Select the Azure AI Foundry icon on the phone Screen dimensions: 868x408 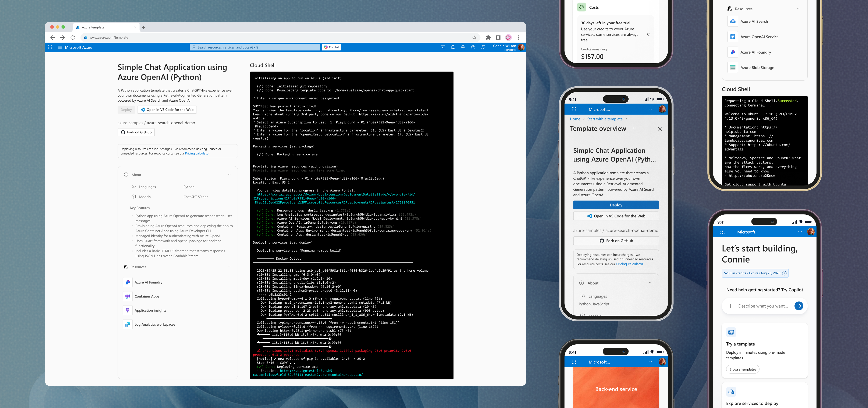(x=733, y=52)
